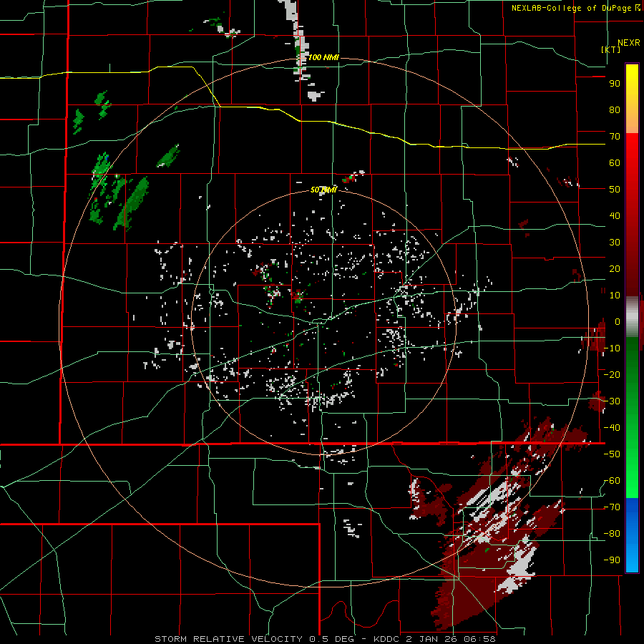Click the 30 value on the velocity scale
Viewport: 644px width, 644px height.
[615, 243]
